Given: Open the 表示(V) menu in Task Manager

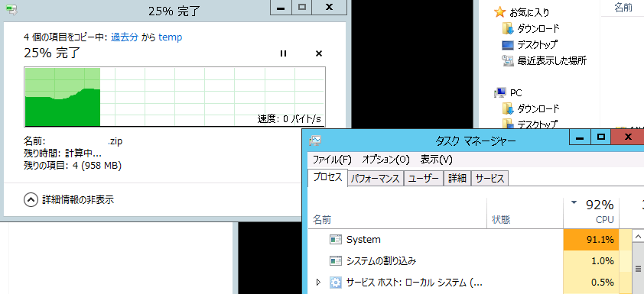Looking at the screenshot, I should (x=436, y=159).
